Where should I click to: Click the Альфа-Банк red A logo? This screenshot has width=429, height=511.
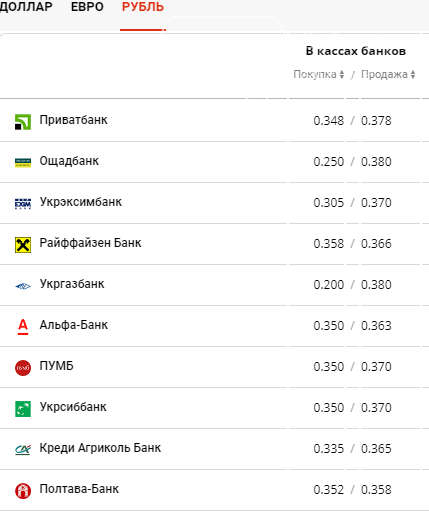23,327
